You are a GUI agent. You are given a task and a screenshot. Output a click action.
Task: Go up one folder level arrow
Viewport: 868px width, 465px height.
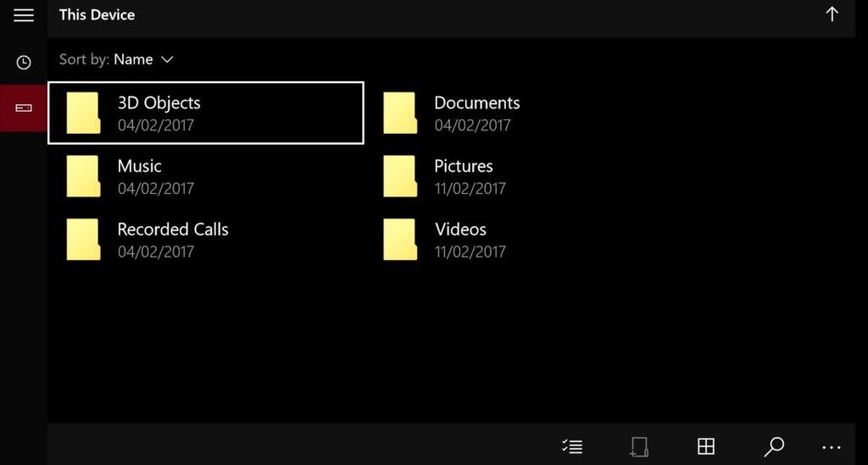point(832,14)
